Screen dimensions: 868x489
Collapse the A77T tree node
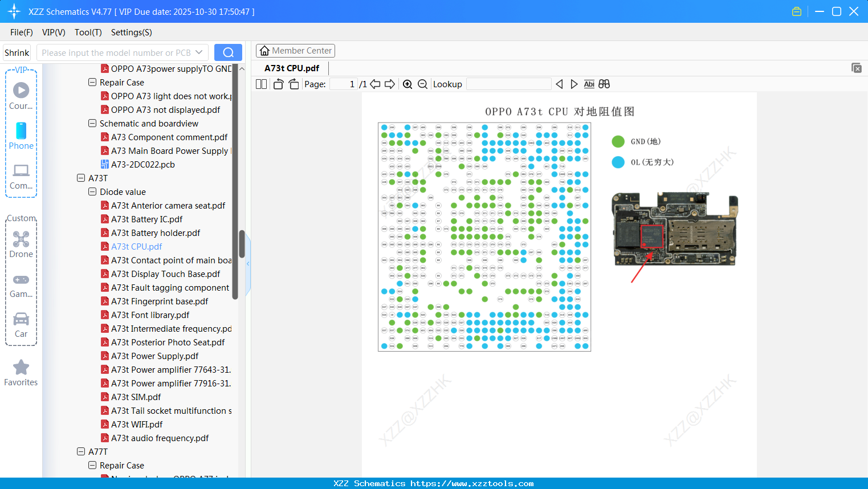click(x=81, y=451)
